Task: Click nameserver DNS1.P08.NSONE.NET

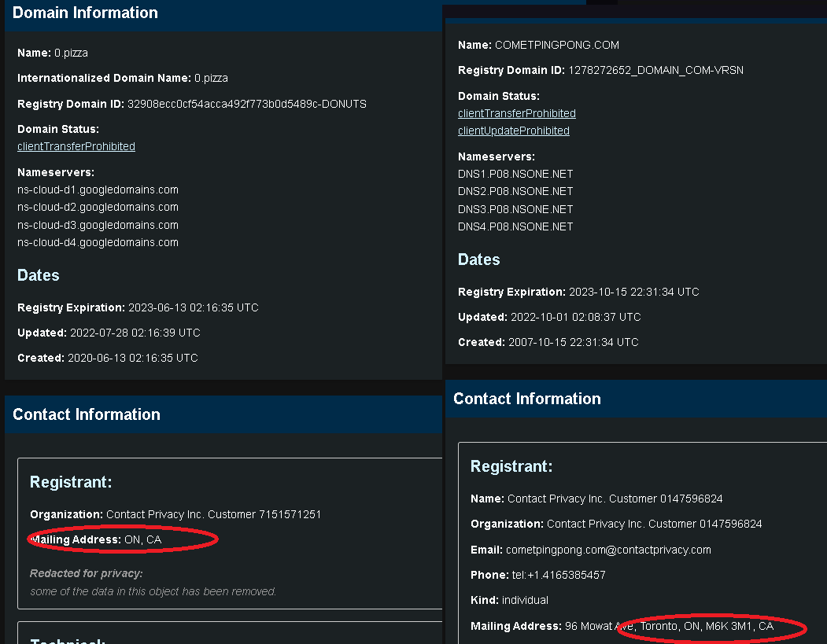Action: point(515,174)
